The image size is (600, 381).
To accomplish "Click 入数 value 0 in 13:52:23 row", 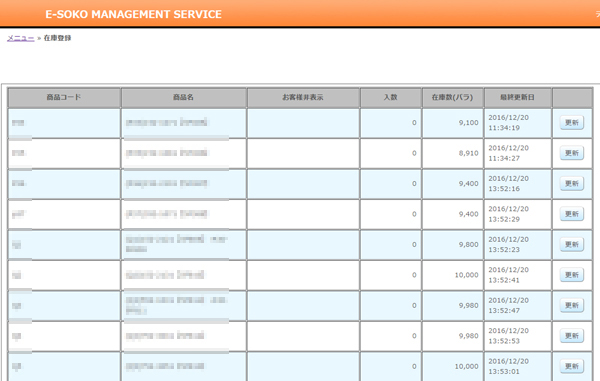I will tap(414, 244).
